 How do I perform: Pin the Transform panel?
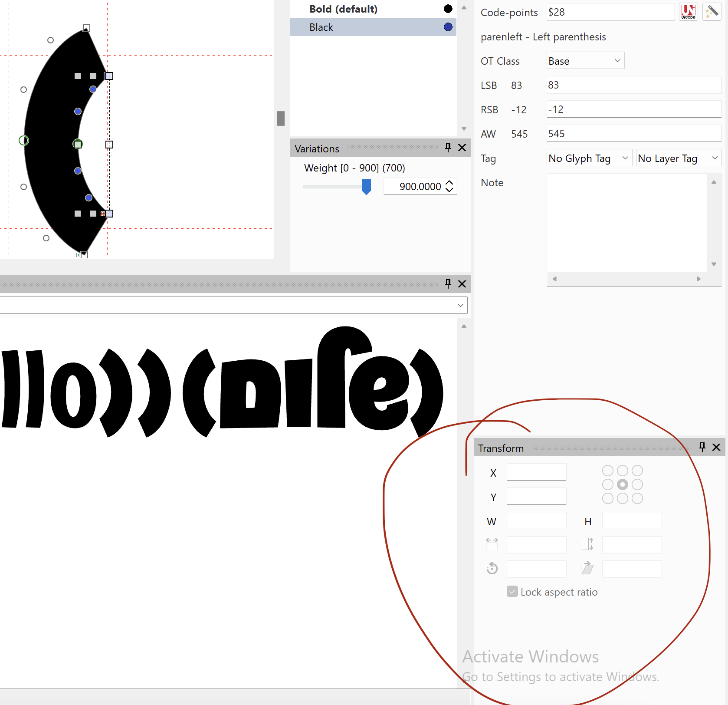point(702,447)
